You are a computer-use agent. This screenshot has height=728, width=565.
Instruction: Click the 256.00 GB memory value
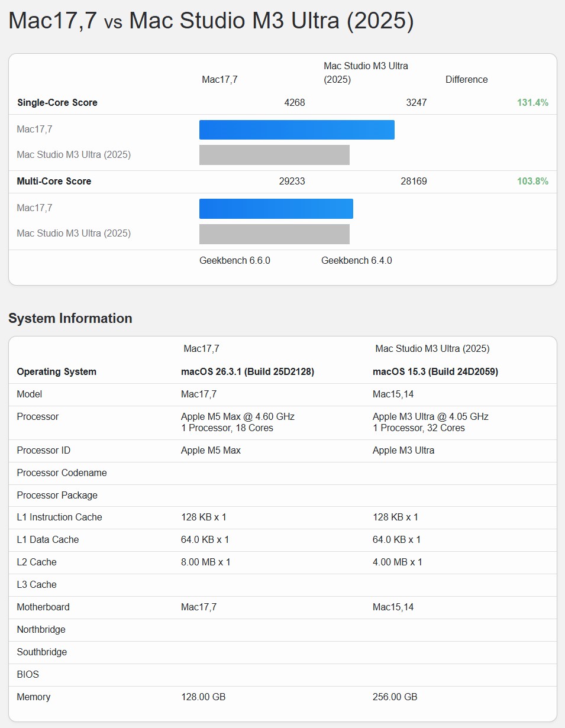pyautogui.click(x=395, y=697)
